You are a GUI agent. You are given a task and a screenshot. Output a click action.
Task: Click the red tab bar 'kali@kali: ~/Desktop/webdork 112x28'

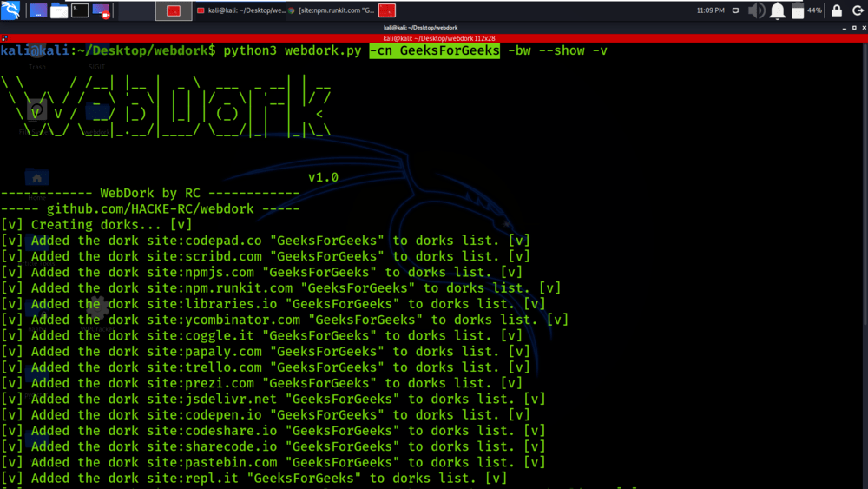click(x=439, y=38)
